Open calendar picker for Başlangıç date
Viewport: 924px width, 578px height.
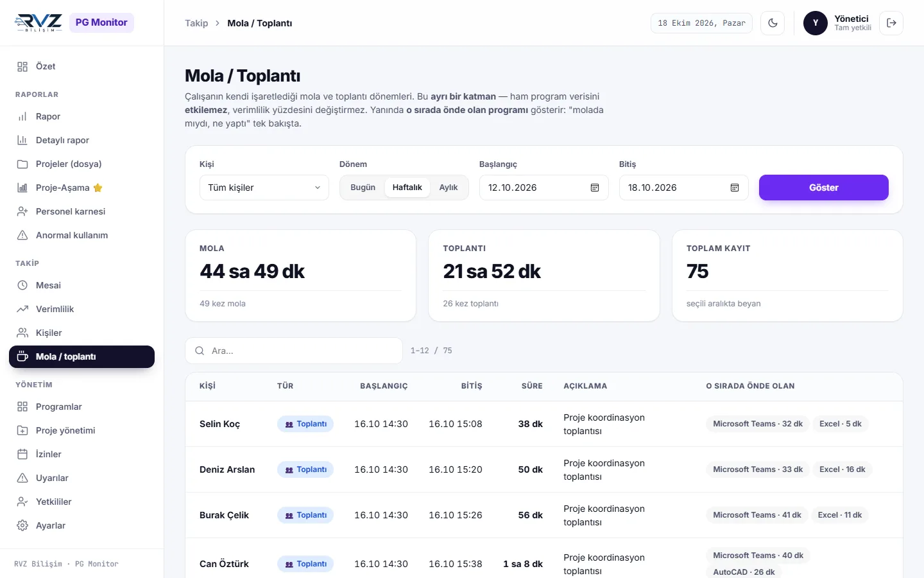coord(595,188)
